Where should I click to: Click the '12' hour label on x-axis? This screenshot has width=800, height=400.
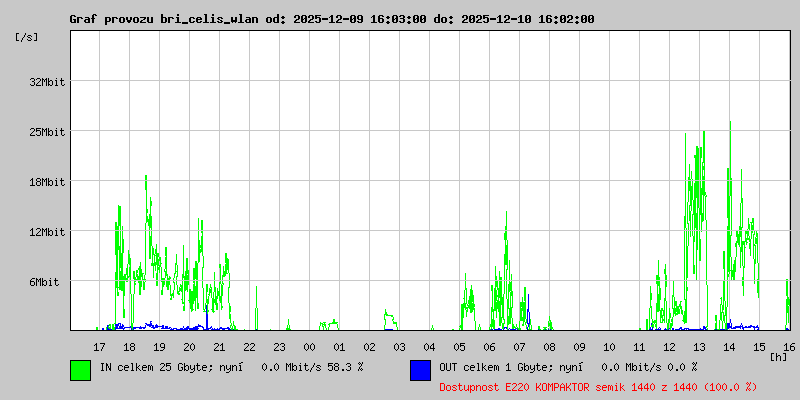(670, 347)
